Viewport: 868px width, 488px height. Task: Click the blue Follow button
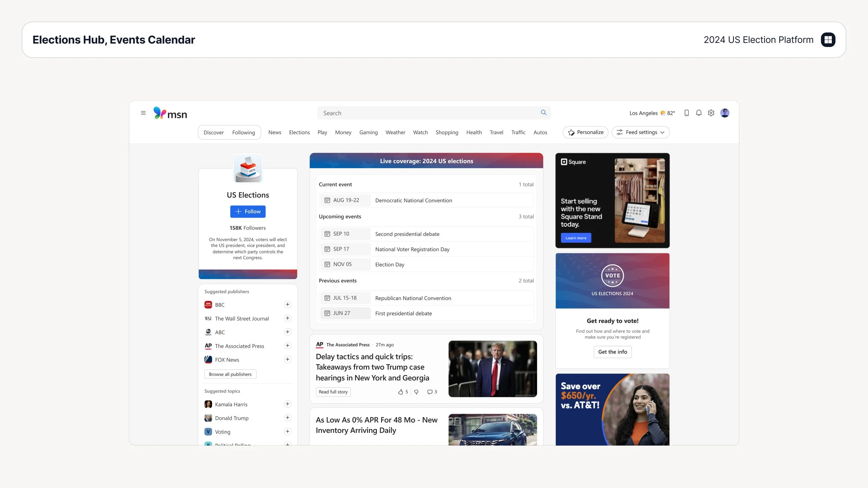[x=248, y=211]
